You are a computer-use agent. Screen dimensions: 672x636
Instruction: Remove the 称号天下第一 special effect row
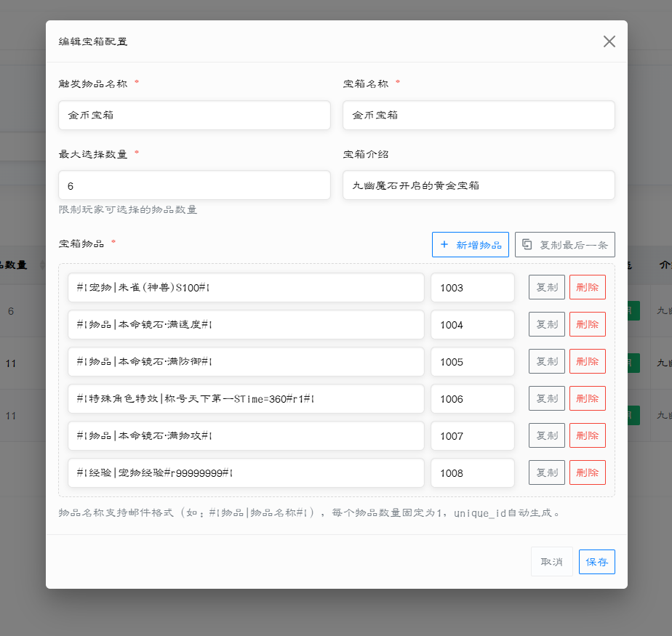pos(587,399)
